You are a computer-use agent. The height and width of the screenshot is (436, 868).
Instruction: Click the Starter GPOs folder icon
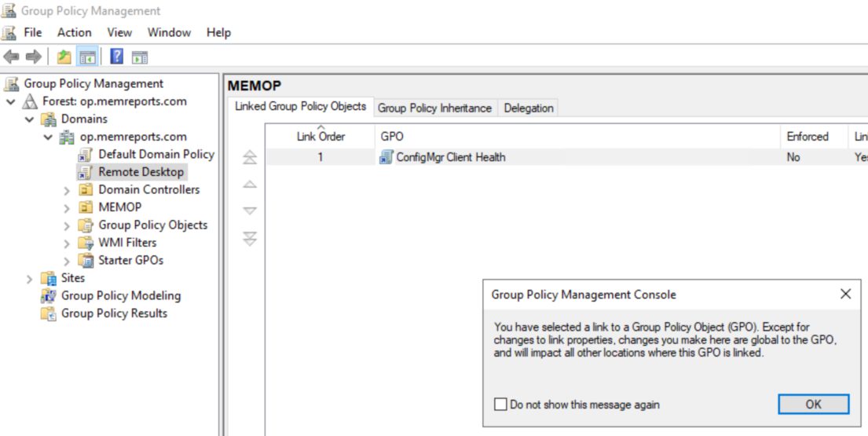(x=86, y=261)
